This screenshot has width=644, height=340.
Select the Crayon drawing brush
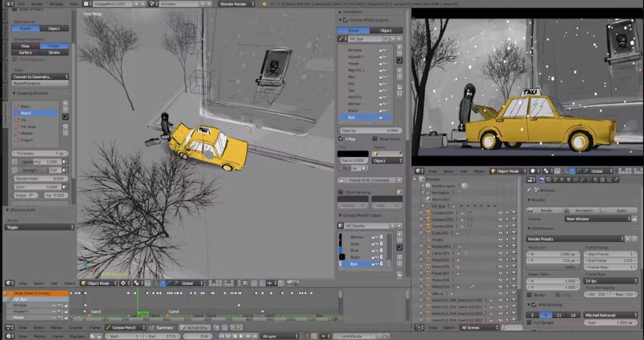36,140
